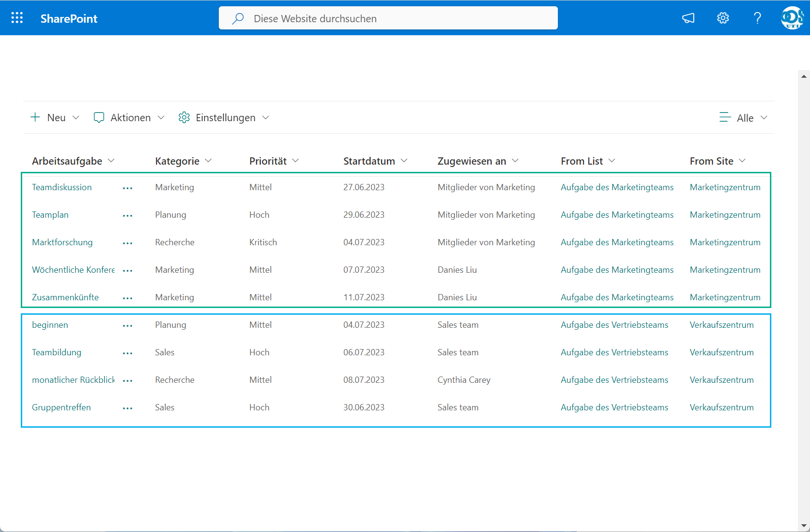Click the megaphone feedback icon

[x=688, y=18]
